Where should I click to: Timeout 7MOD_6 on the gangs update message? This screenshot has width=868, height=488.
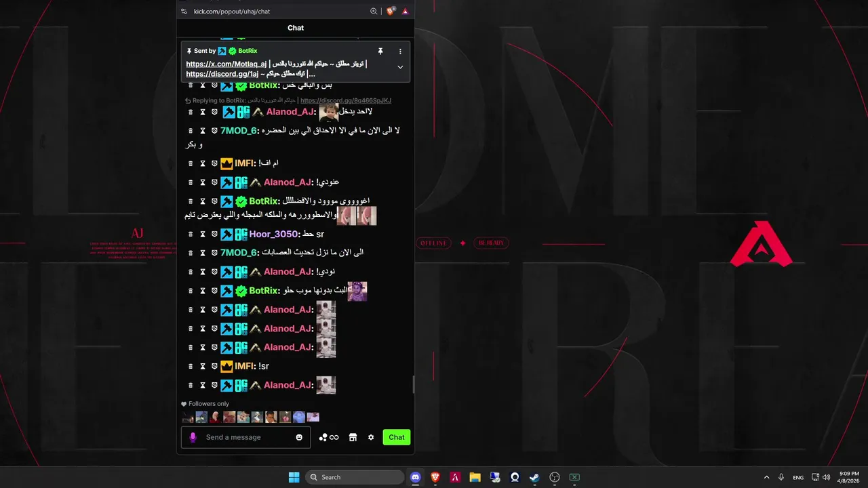202,253
